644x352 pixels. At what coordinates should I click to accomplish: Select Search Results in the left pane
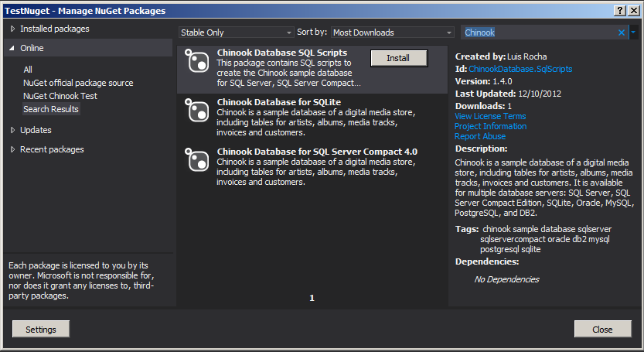(51, 109)
